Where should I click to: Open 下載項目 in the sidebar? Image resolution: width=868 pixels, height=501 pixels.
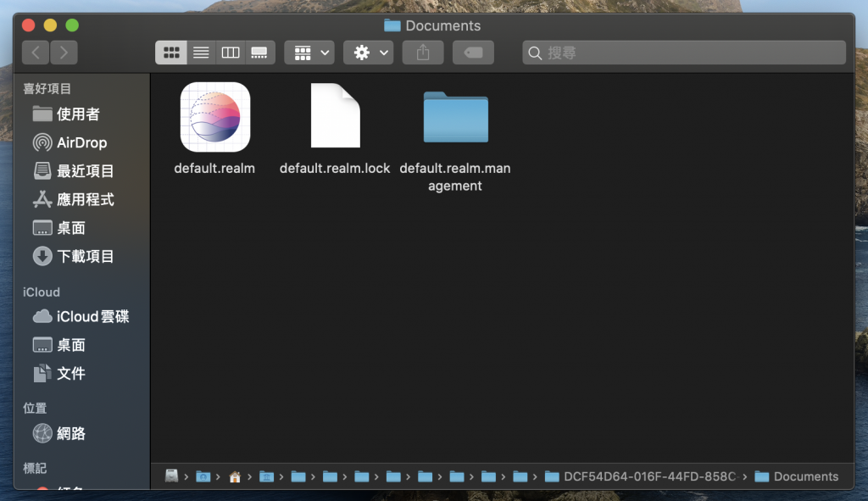(81, 256)
